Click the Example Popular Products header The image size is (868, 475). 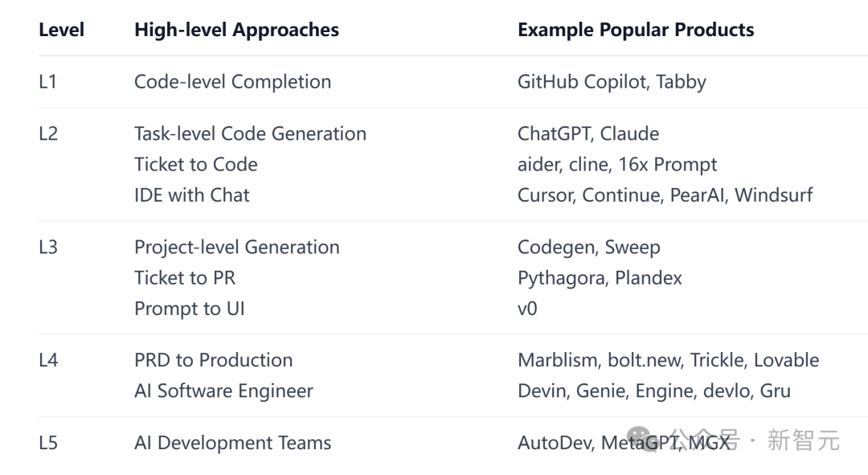[636, 30]
